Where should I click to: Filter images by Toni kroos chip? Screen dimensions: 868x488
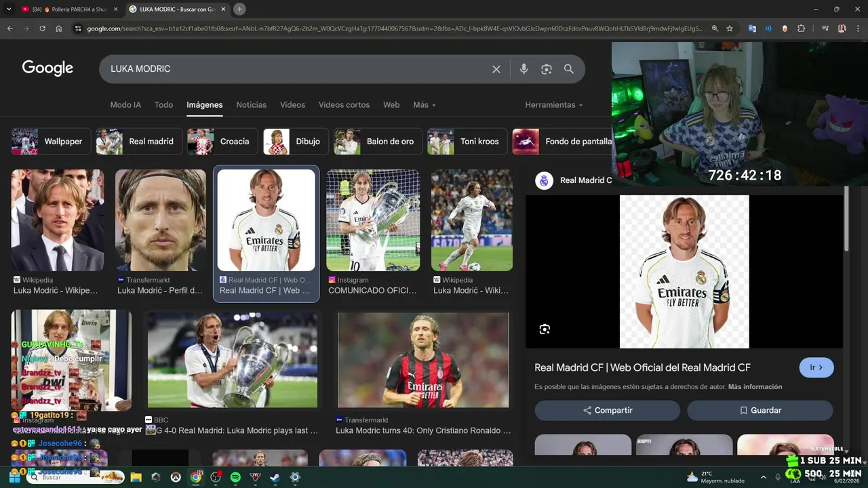[x=467, y=142]
